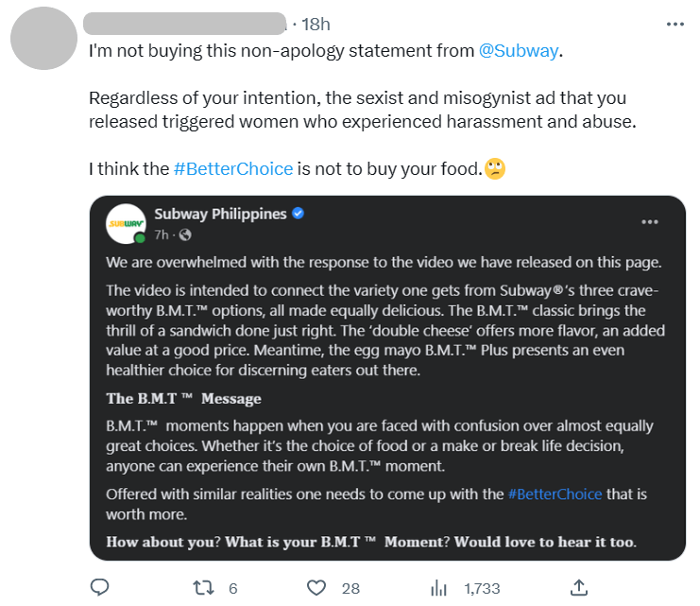Click the 7h timestamp on the Facebook post
Image resolution: width=700 pixels, height=606 pixels.
pos(162,234)
